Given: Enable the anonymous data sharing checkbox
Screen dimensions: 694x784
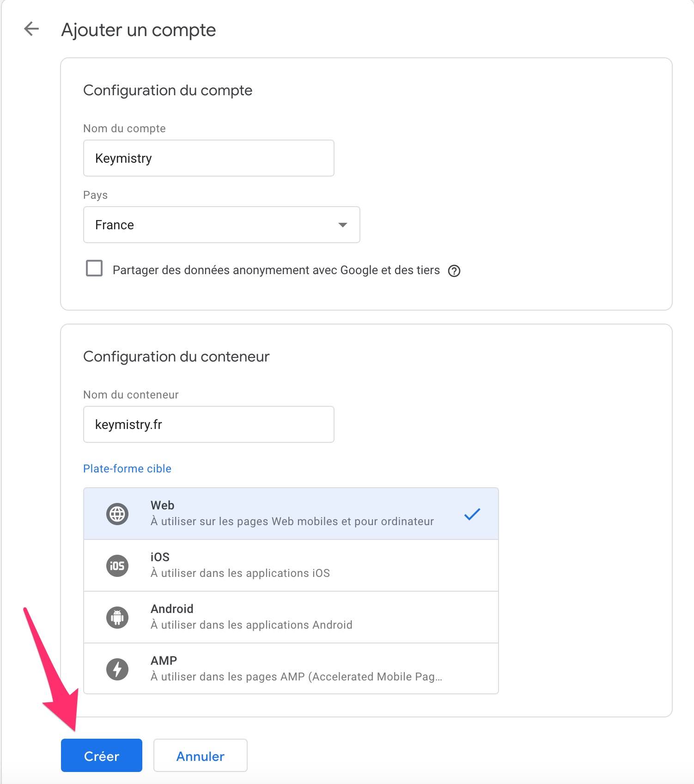Looking at the screenshot, I should (x=94, y=269).
